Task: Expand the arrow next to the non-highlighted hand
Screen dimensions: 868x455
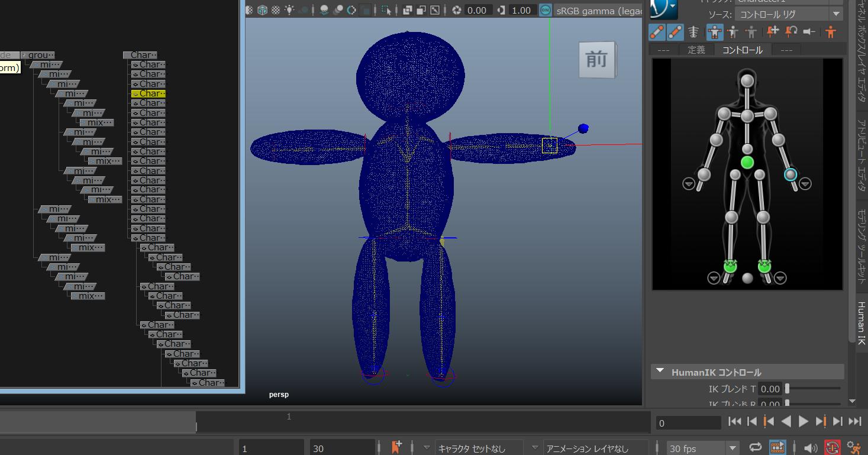Action: (x=689, y=184)
